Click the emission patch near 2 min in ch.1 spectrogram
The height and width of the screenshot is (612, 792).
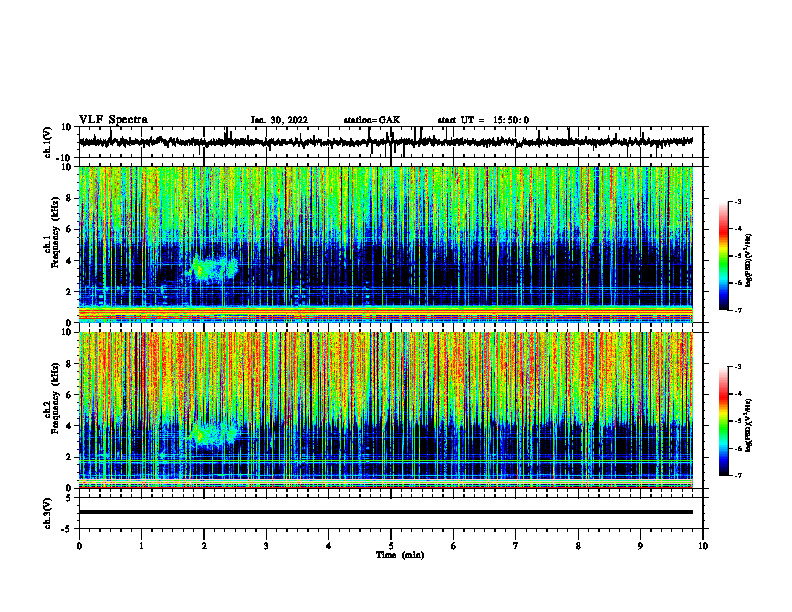tap(213, 268)
